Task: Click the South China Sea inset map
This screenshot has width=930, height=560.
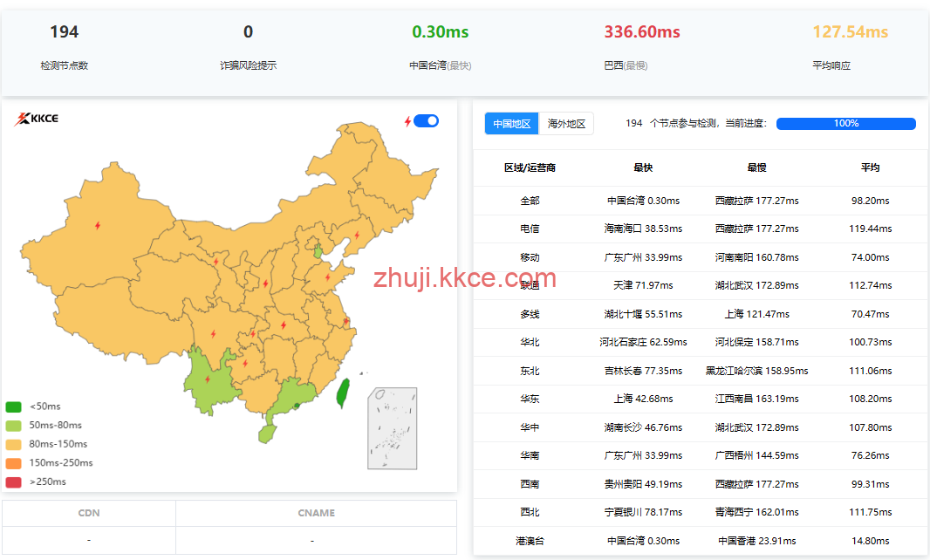Action: click(x=392, y=428)
